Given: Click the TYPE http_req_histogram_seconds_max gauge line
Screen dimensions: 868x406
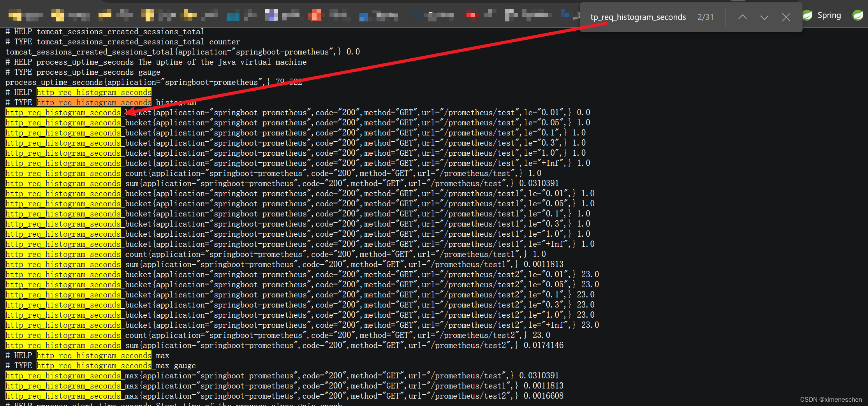Looking at the screenshot, I should point(100,366).
